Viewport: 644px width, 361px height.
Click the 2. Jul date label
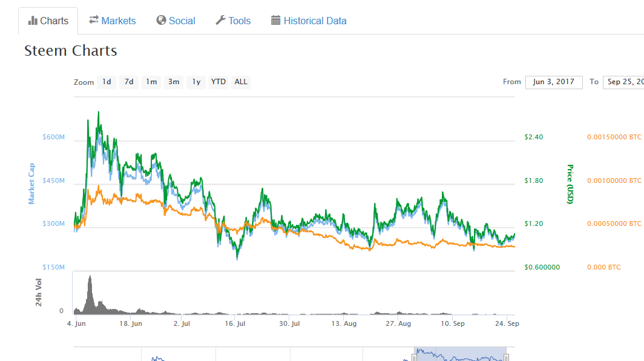point(182,323)
